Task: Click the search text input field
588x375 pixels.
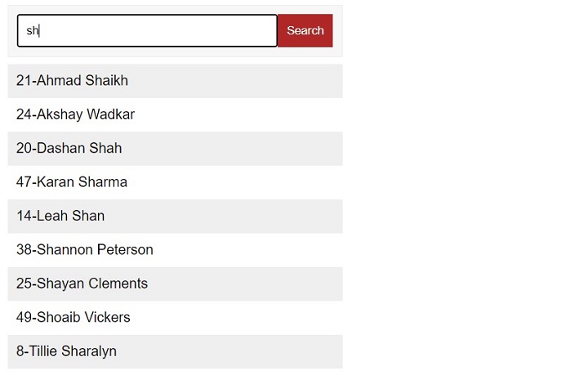Action: 147,31
